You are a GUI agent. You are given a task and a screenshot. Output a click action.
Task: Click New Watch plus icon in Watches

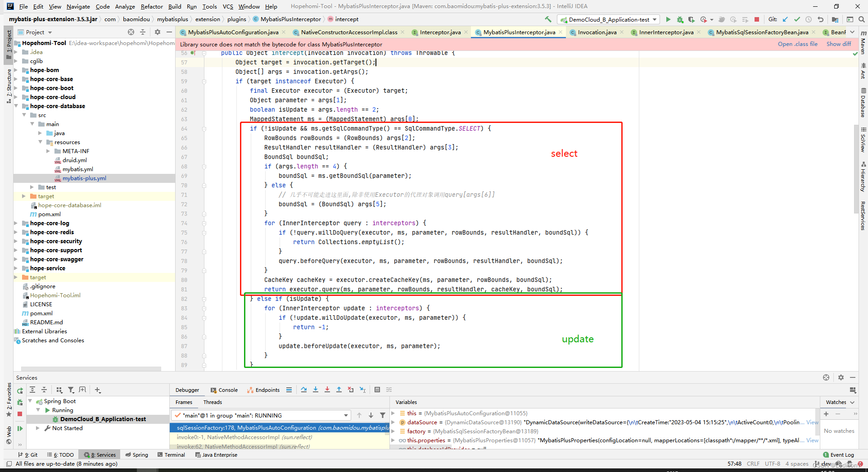pos(826,413)
